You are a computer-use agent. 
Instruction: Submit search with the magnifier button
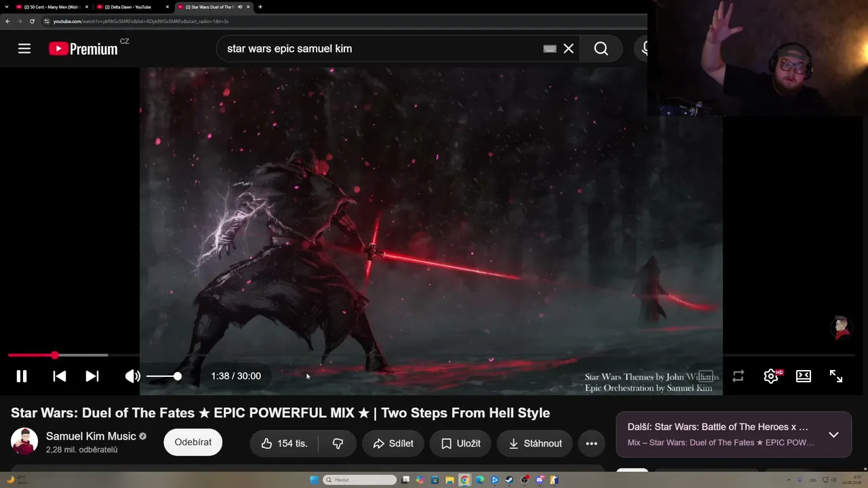(x=601, y=48)
